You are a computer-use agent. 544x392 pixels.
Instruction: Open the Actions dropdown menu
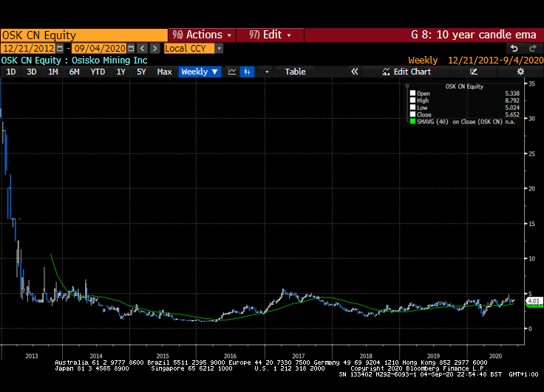202,35
